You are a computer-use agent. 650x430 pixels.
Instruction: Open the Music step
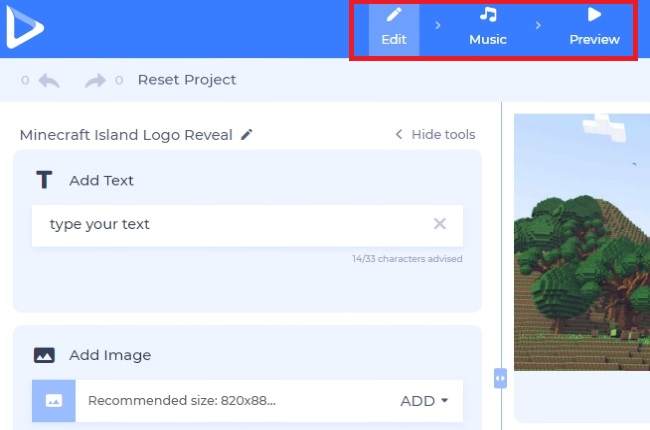tap(488, 28)
